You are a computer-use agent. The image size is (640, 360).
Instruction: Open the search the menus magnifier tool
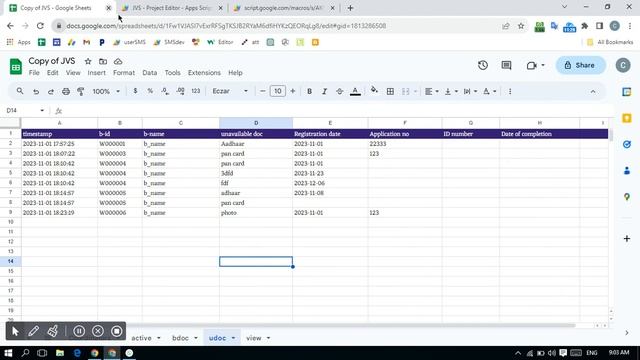coord(20,91)
